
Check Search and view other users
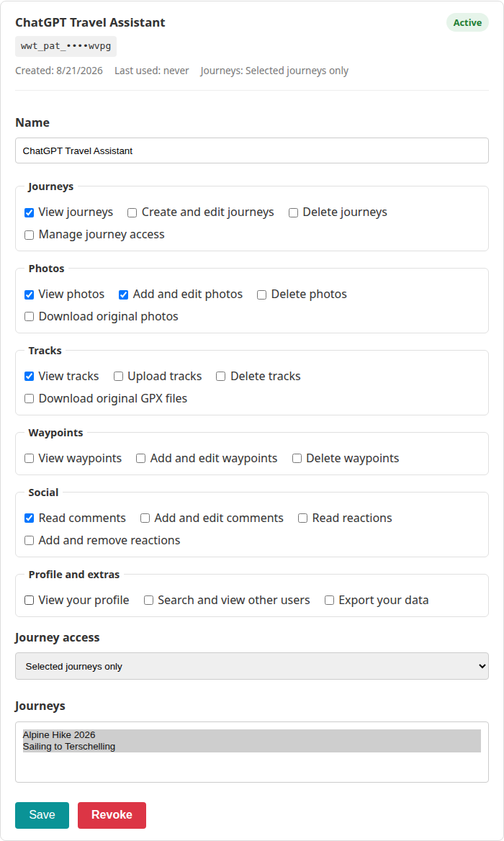[148, 601]
